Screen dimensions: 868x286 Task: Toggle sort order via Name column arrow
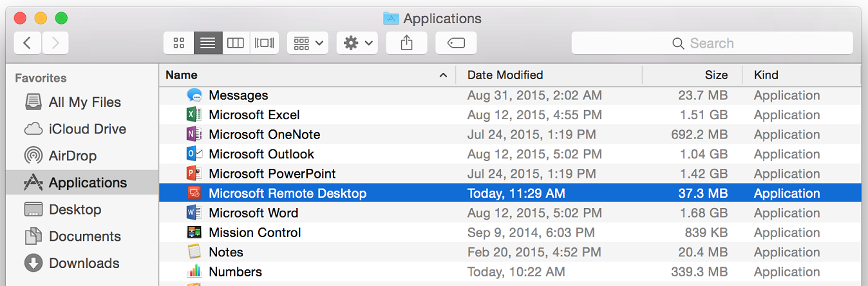pos(443,75)
